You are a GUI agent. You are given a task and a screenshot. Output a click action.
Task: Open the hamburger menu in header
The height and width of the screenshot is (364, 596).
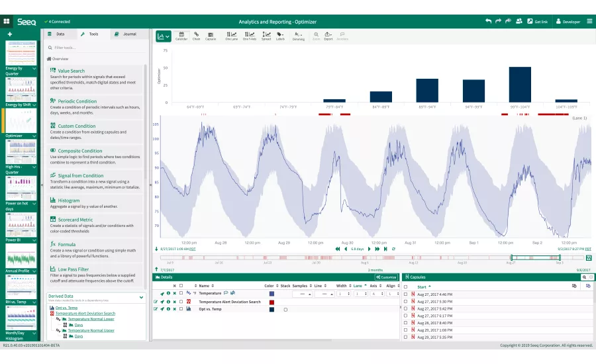pyautogui.click(x=589, y=21)
